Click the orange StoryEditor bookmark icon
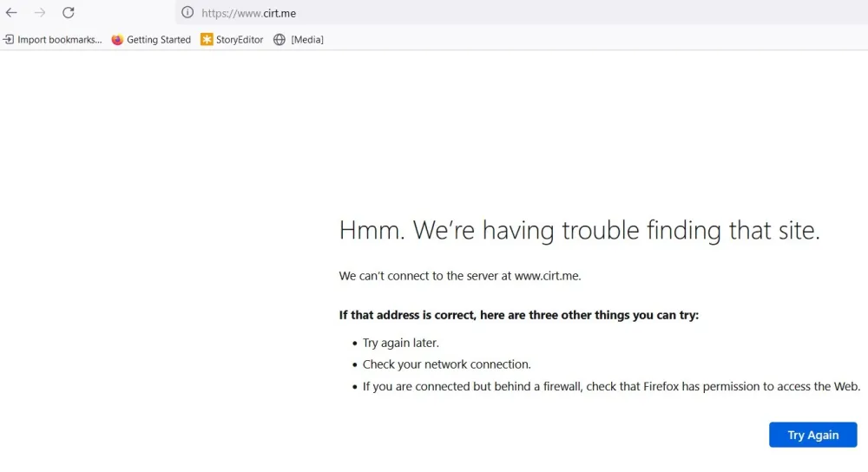Viewport: 868px width, 472px height. pyautogui.click(x=207, y=40)
